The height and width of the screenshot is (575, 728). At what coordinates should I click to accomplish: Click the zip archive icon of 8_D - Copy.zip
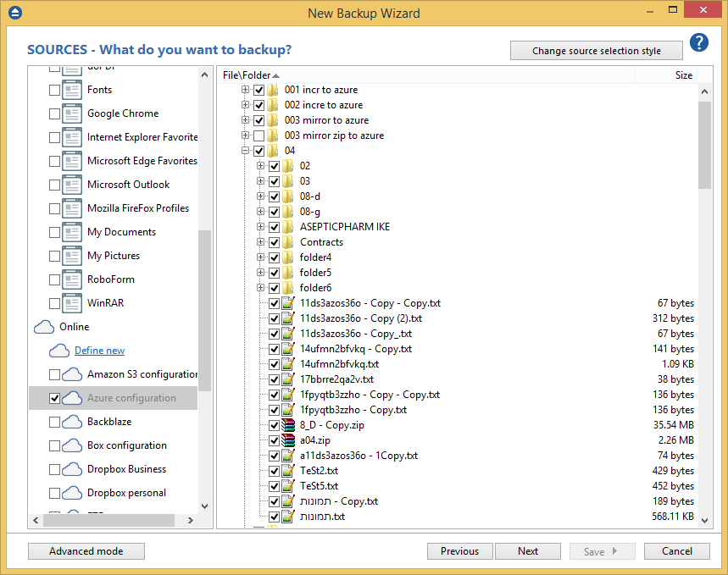[x=287, y=425]
